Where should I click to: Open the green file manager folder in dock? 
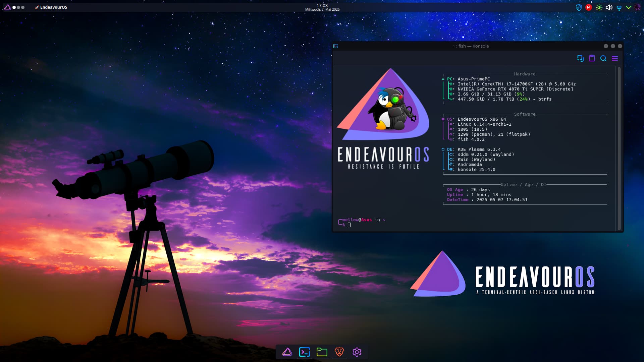[x=322, y=352]
